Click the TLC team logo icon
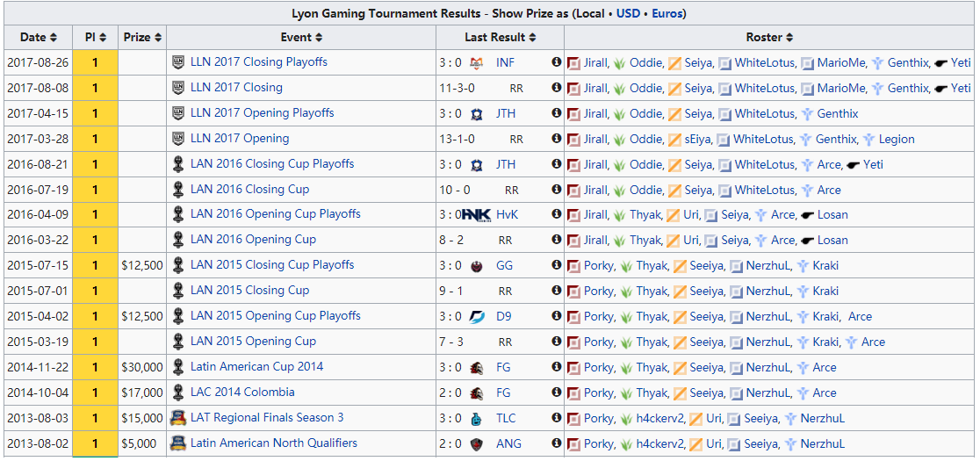 [x=476, y=419]
